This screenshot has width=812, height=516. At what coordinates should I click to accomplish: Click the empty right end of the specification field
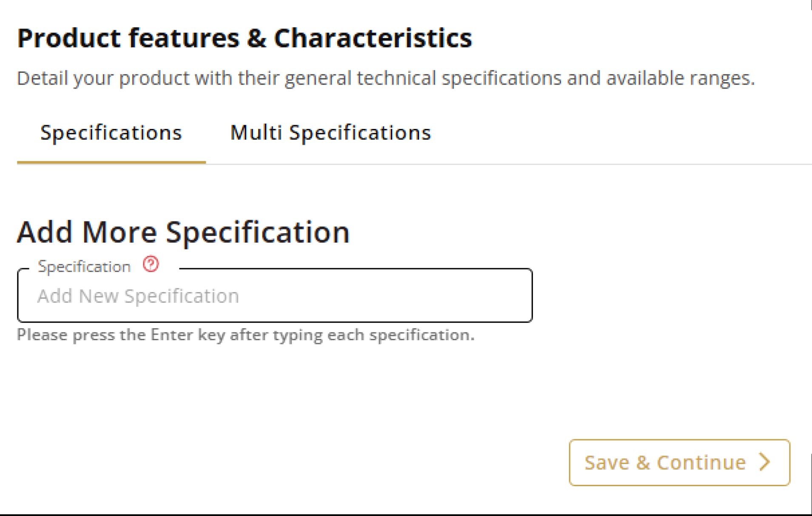click(x=489, y=296)
